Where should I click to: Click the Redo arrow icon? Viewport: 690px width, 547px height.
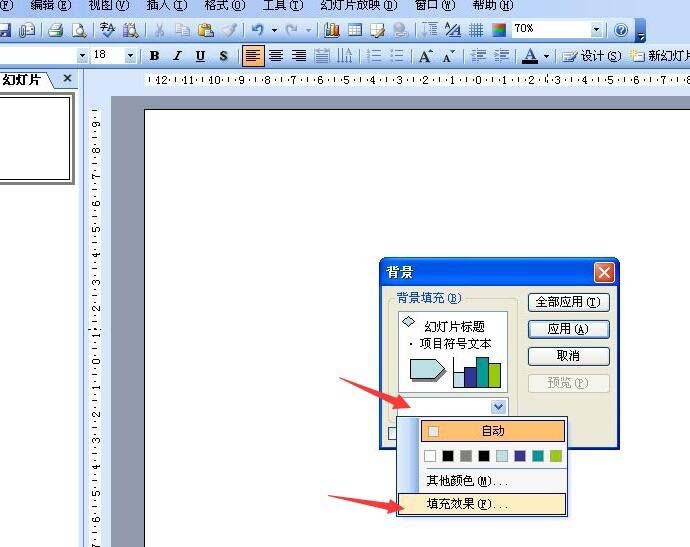pyautogui.click(x=291, y=30)
